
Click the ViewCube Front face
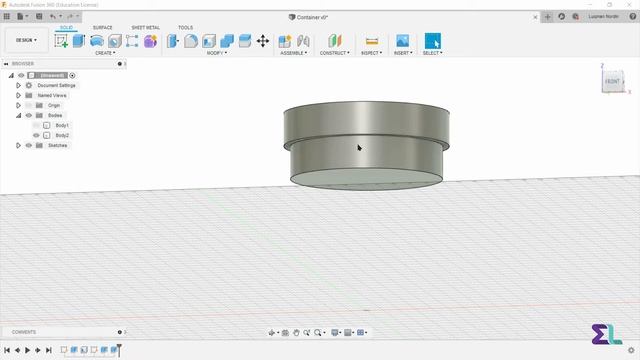coord(612,82)
